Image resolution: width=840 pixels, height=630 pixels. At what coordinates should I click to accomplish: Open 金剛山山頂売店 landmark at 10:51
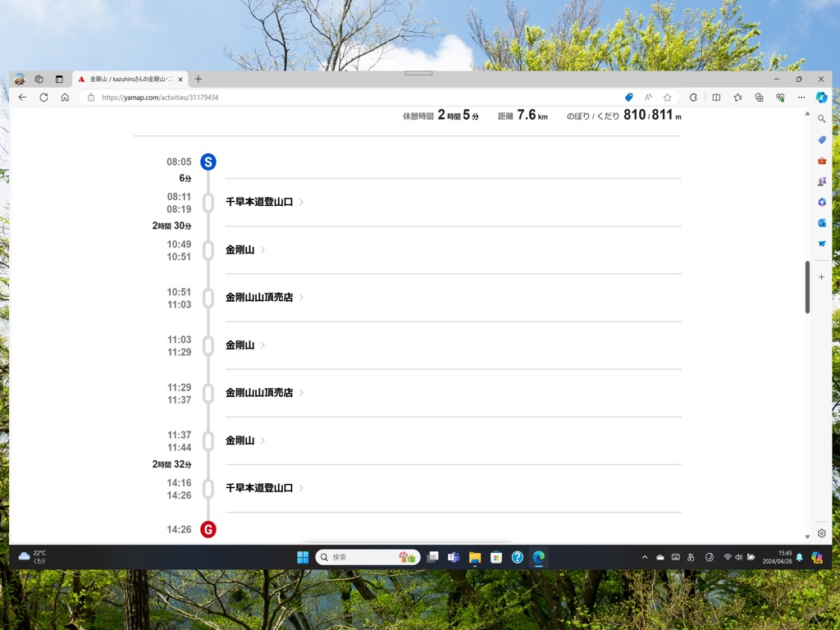(x=258, y=297)
